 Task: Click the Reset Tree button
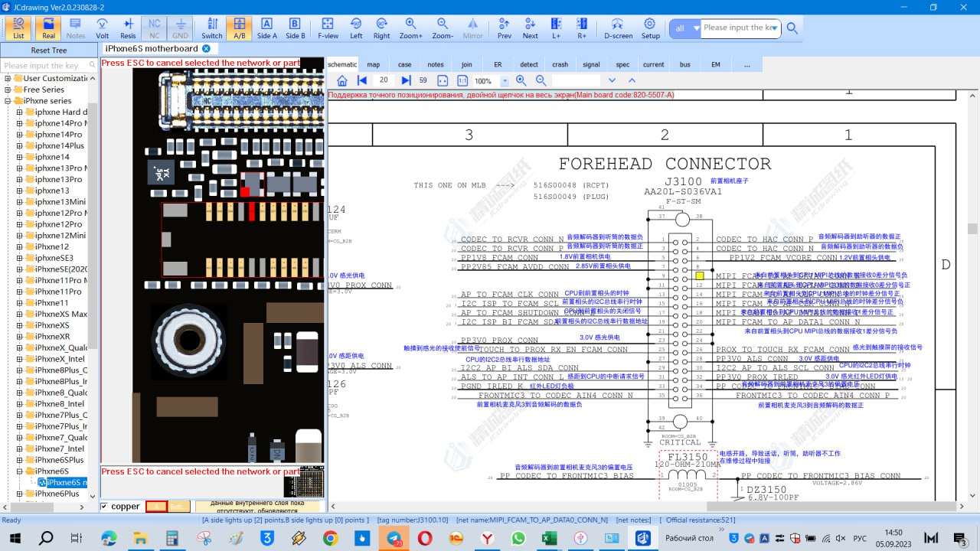[x=49, y=51]
